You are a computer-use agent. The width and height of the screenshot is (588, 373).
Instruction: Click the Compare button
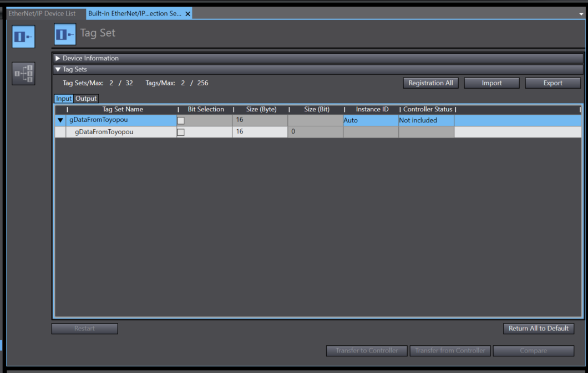pyautogui.click(x=533, y=350)
